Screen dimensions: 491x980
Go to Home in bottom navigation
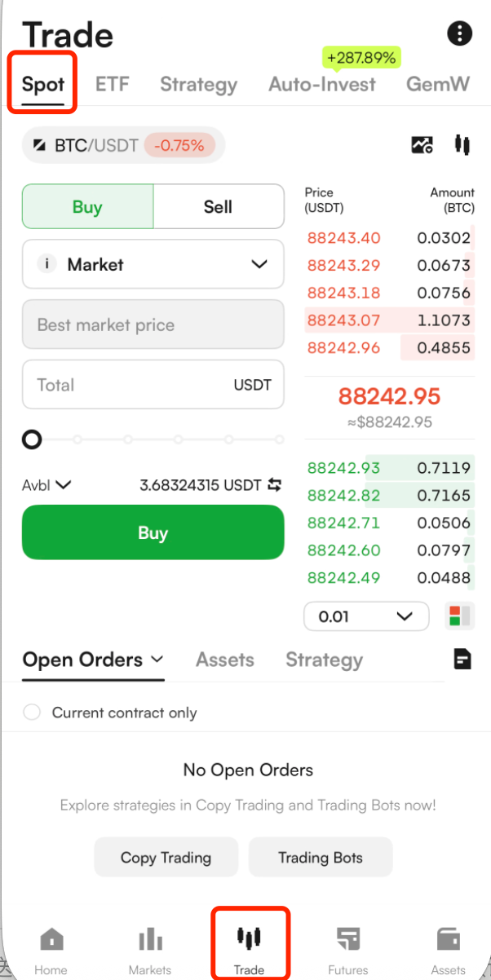click(51, 950)
